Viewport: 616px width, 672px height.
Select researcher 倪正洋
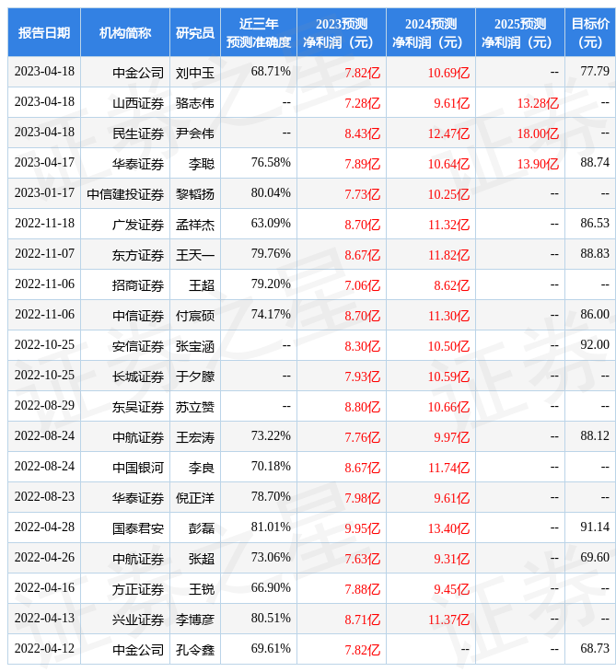click(195, 498)
